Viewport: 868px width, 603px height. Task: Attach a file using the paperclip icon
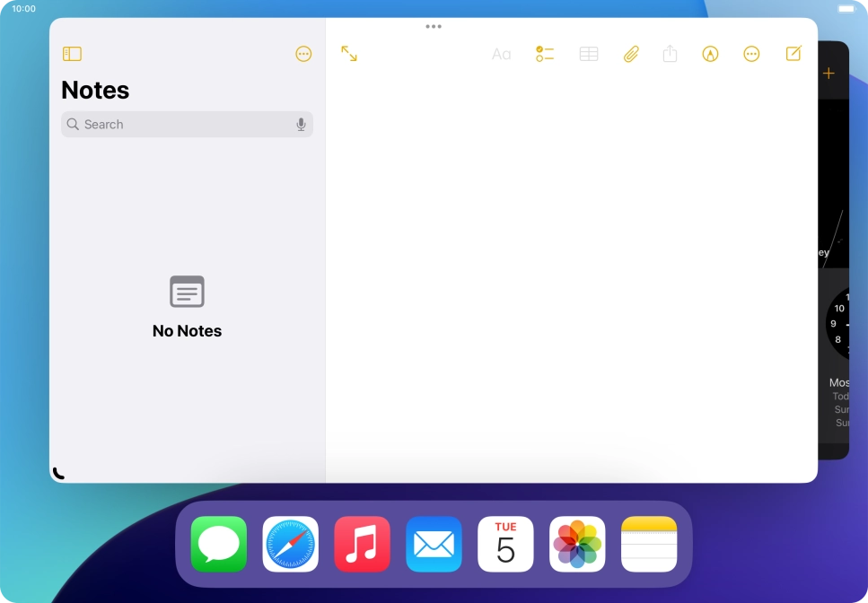coord(630,54)
